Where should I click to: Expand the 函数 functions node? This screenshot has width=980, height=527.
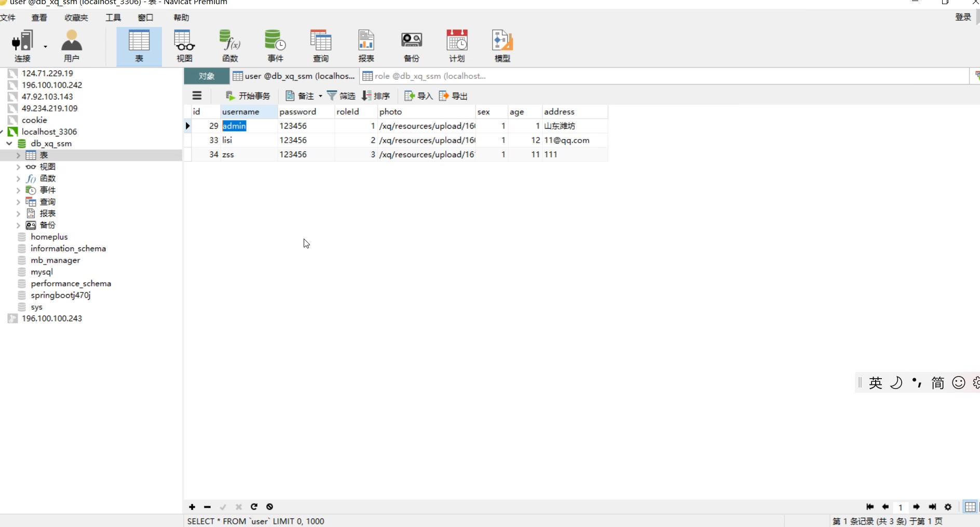18,178
